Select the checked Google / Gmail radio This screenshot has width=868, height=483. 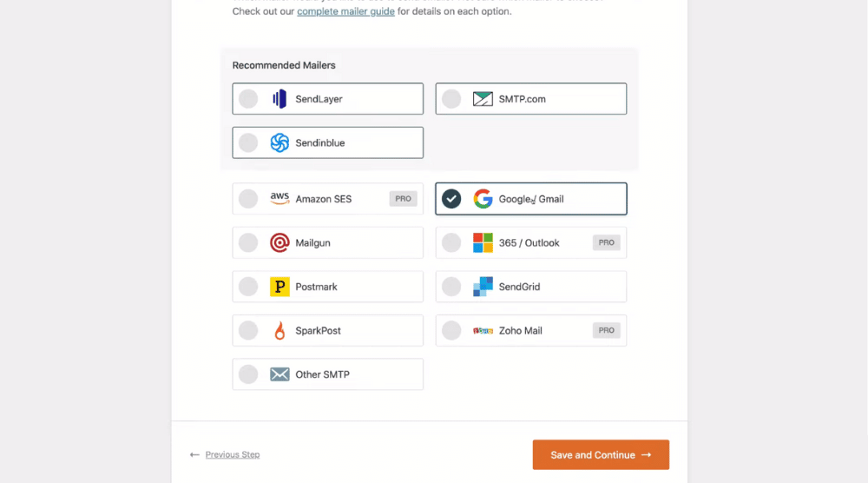pos(451,199)
